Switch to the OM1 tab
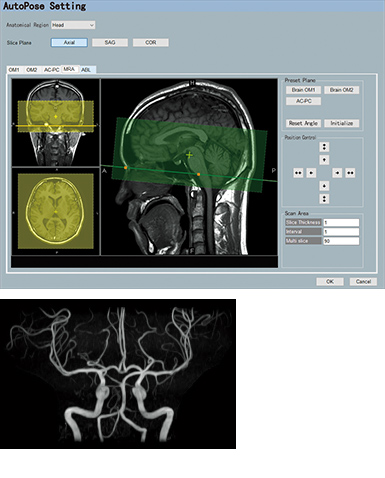385x478 pixels. point(14,70)
